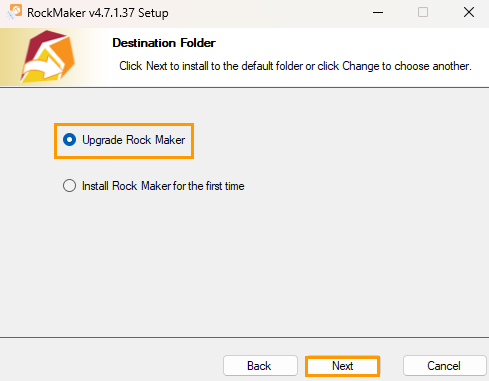Click the RockMaker installer icon in title bar

coord(15,12)
